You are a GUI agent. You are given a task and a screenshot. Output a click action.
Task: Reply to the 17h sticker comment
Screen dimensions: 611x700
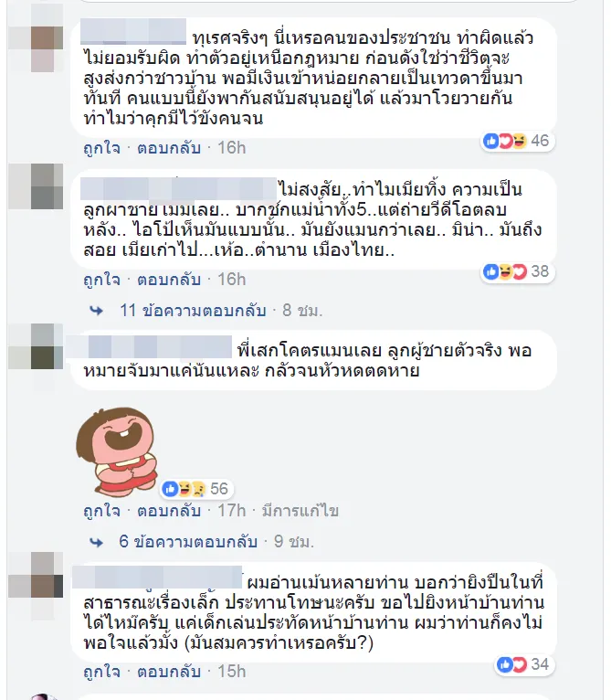169,511
